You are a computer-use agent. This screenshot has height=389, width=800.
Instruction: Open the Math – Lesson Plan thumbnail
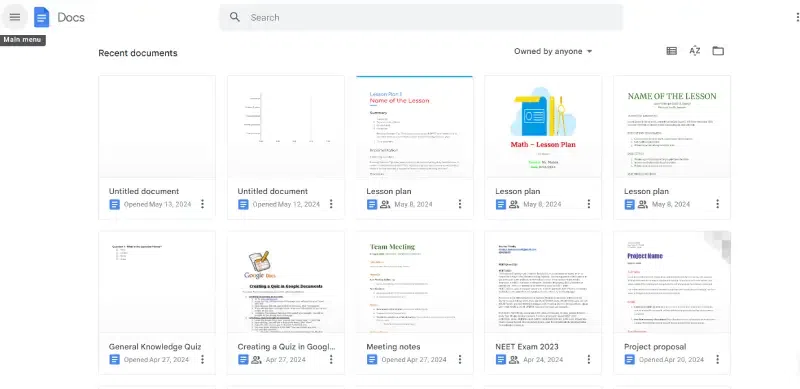(x=543, y=127)
